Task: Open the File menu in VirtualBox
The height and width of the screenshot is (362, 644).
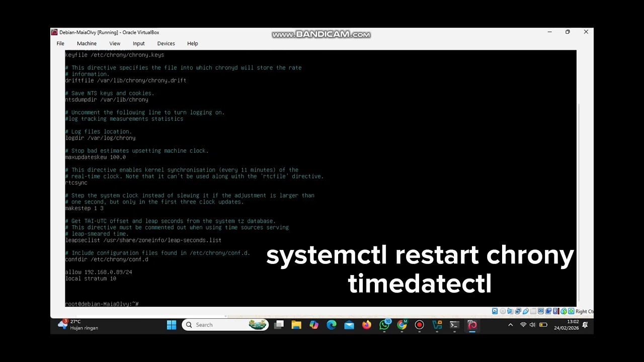Action: pyautogui.click(x=60, y=43)
